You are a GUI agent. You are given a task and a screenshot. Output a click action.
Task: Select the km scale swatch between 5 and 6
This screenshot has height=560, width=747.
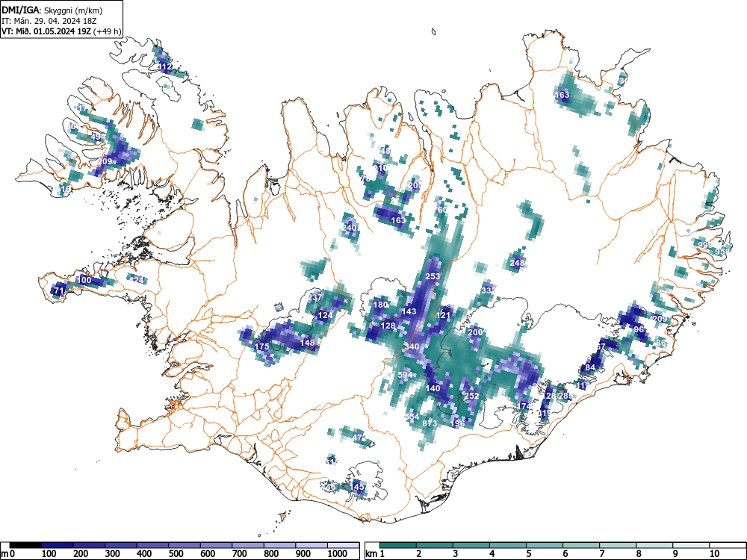point(545,545)
